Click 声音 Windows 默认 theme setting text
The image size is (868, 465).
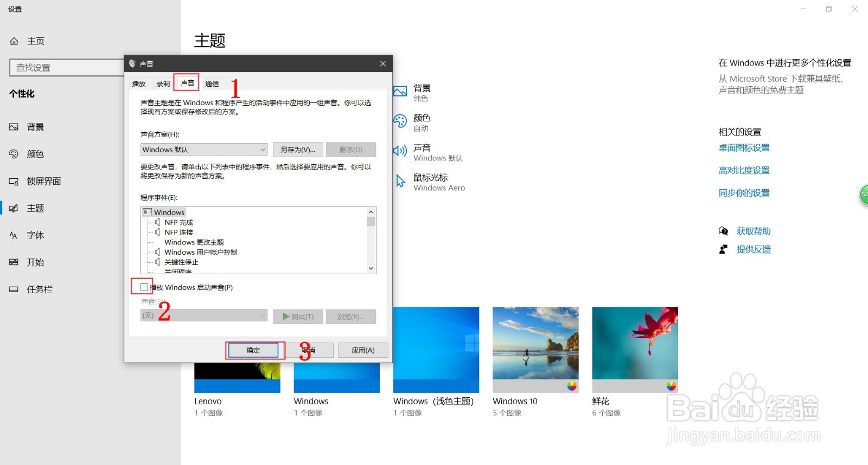click(x=438, y=152)
